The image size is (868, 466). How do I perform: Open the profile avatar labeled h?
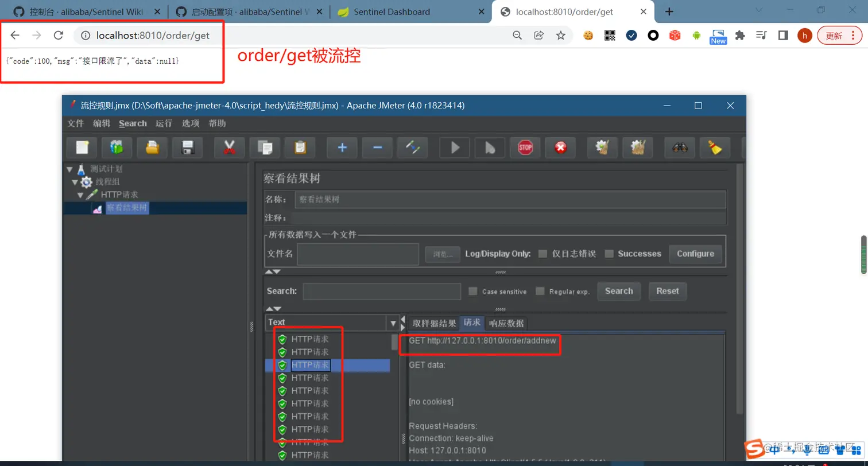pyautogui.click(x=805, y=36)
